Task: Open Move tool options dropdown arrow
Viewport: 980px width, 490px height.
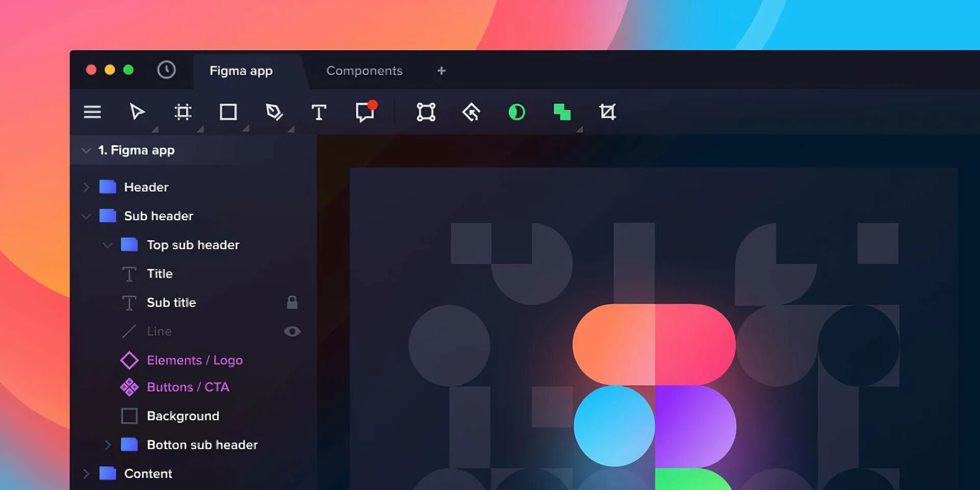Action: coord(155,129)
